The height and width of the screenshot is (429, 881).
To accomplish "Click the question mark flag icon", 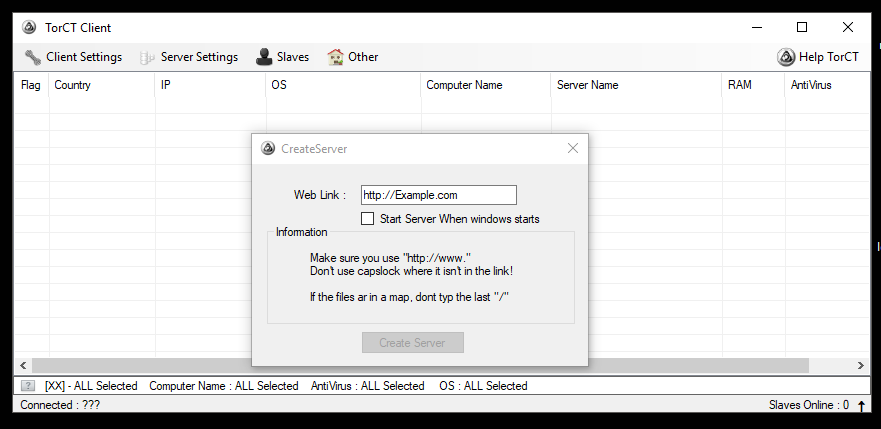I will tap(28, 386).
